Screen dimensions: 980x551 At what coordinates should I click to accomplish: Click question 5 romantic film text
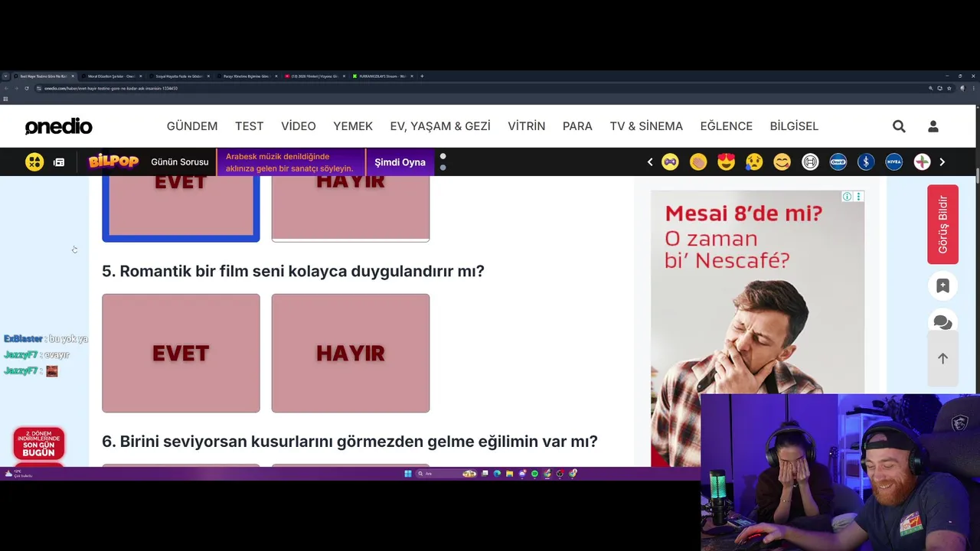tap(293, 271)
